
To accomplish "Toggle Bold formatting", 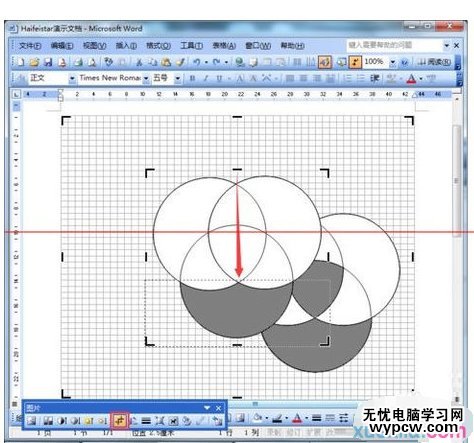I will [192, 79].
